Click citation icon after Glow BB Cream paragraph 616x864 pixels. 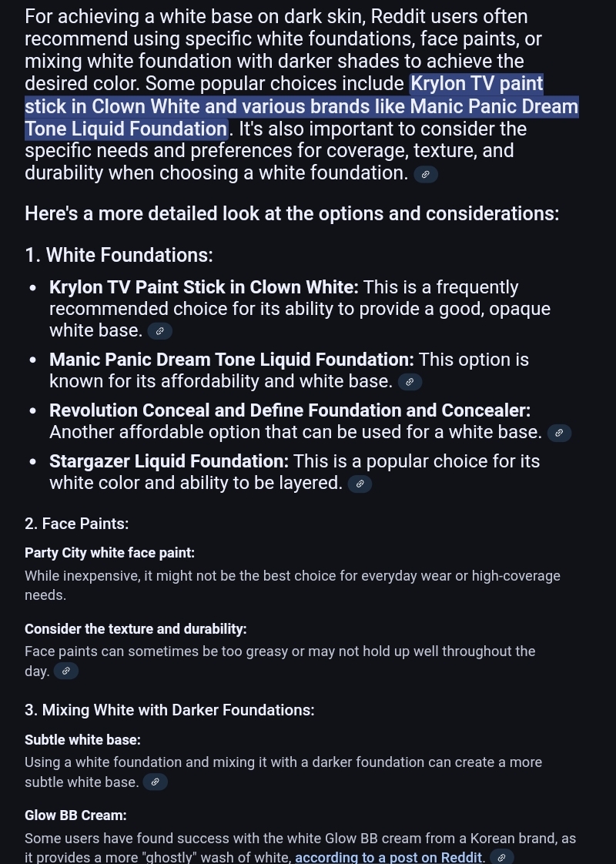pyautogui.click(x=502, y=857)
